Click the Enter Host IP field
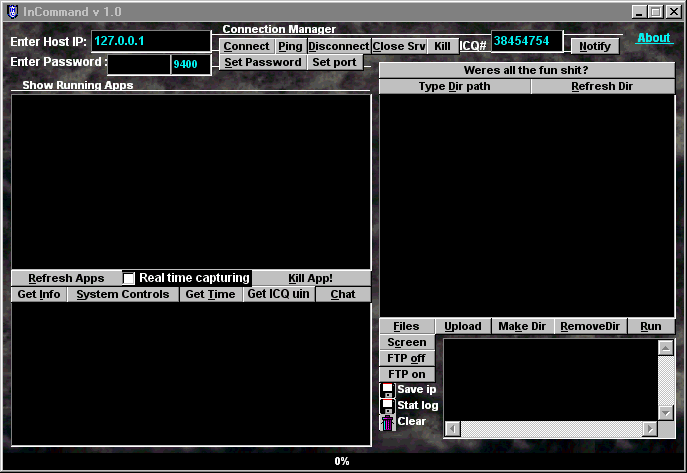Viewport: 687px width, 473px height. 150,41
